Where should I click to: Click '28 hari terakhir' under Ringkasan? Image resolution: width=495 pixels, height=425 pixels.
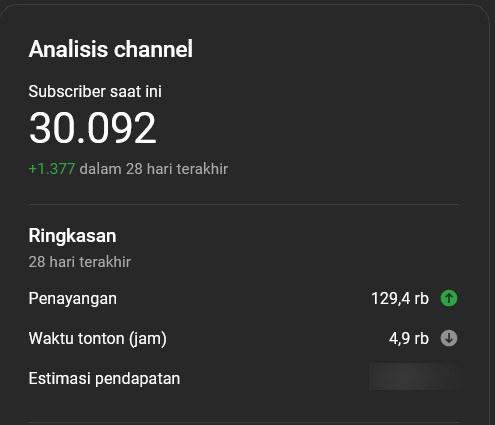click(x=80, y=262)
